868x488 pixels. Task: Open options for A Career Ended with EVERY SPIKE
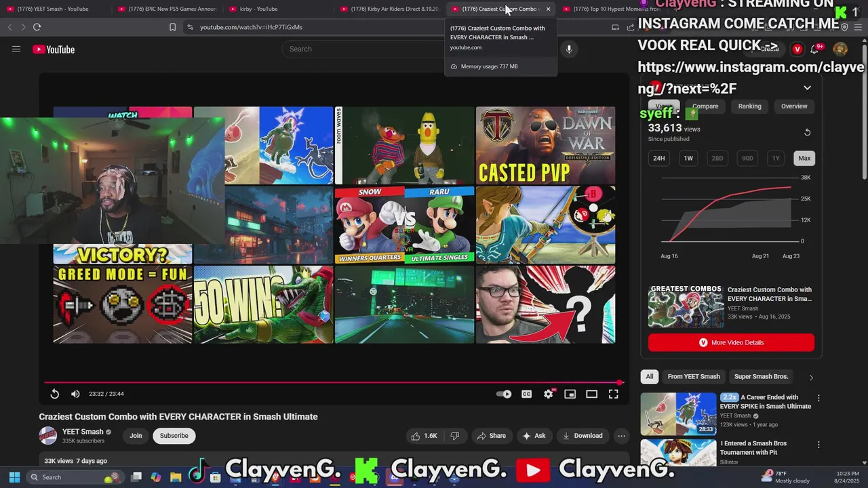coord(818,399)
